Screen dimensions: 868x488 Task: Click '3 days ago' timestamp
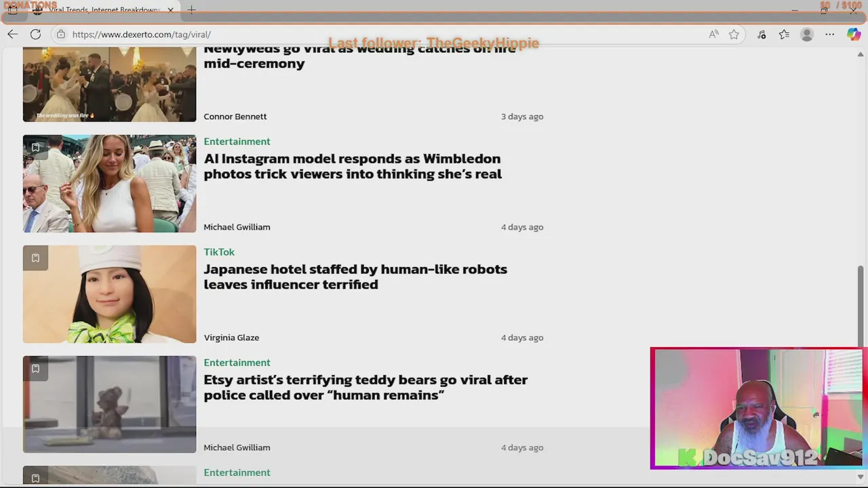click(522, 117)
